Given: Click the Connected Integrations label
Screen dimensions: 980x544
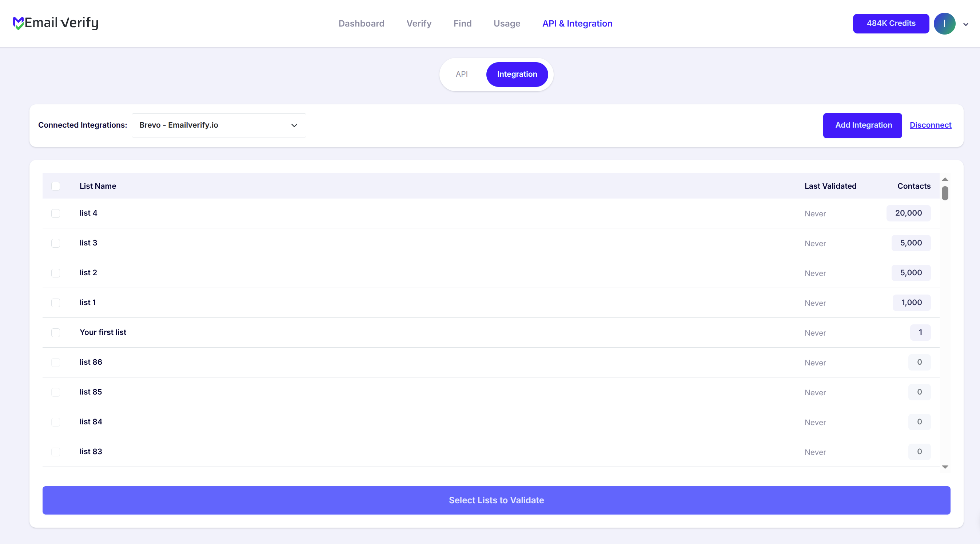Looking at the screenshot, I should [x=83, y=125].
